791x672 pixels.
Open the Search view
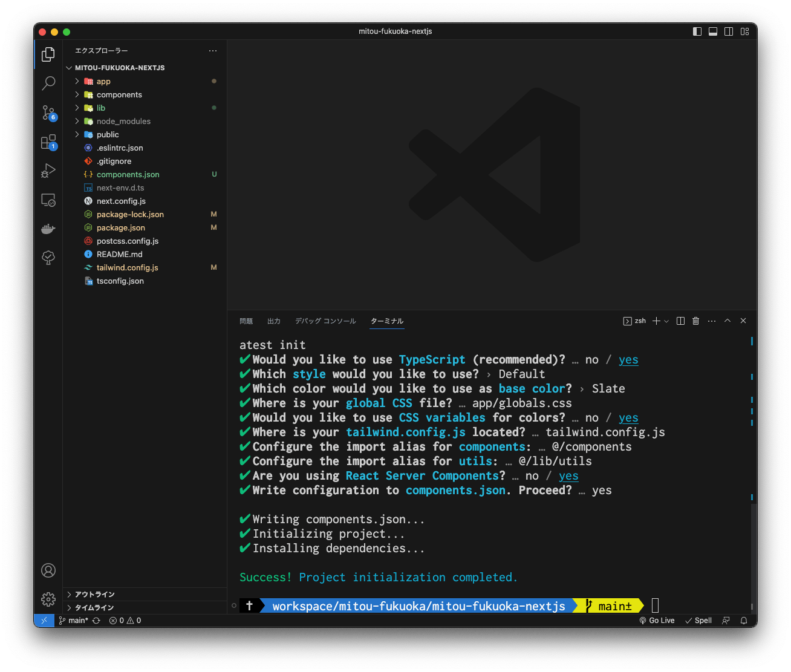(x=48, y=83)
